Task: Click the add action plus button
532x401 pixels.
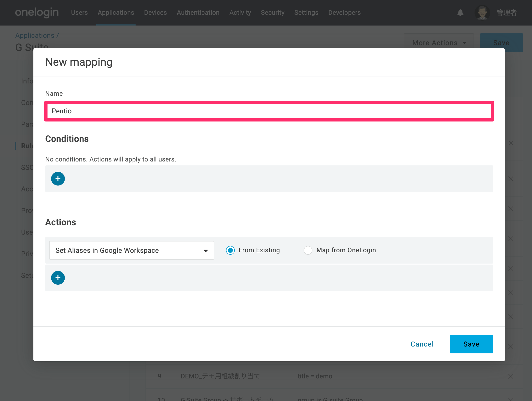Action: tap(58, 278)
